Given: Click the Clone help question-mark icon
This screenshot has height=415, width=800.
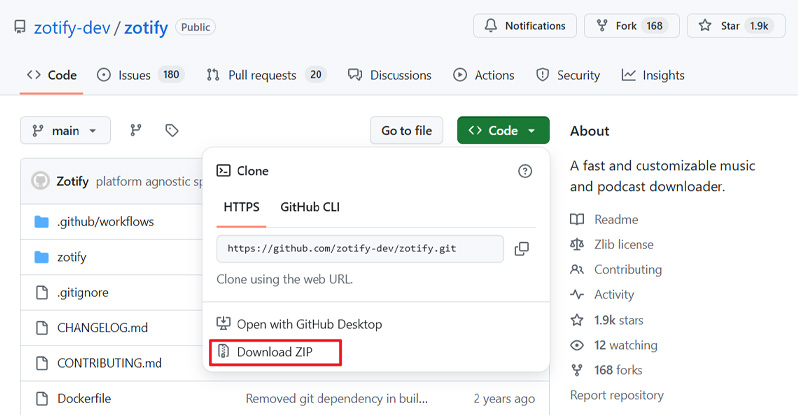Looking at the screenshot, I should click(x=524, y=171).
